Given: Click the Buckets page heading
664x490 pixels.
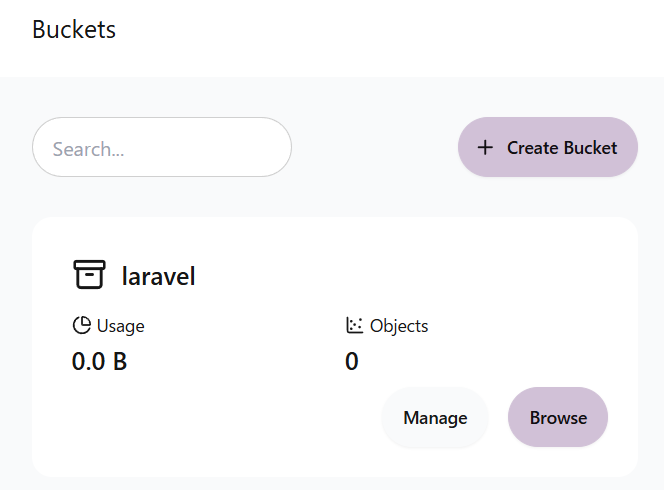Looking at the screenshot, I should coord(74,30).
